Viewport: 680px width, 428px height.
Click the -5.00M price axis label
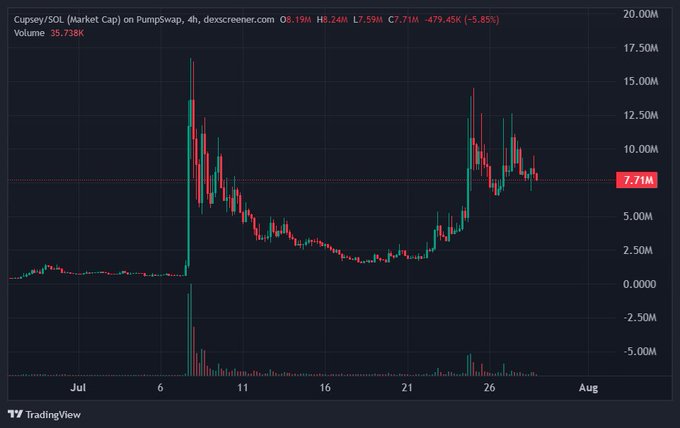coord(640,351)
